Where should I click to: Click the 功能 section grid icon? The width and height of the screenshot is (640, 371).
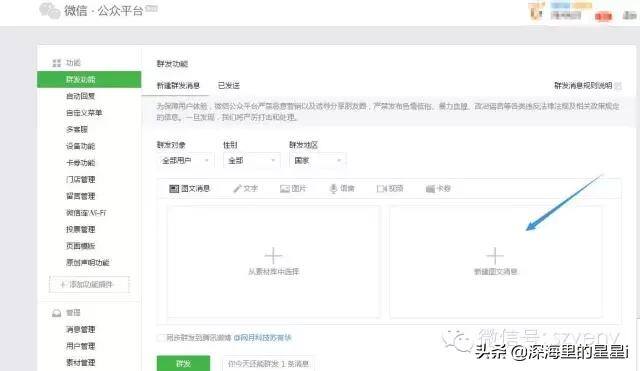pyautogui.click(x=56, y=63)
